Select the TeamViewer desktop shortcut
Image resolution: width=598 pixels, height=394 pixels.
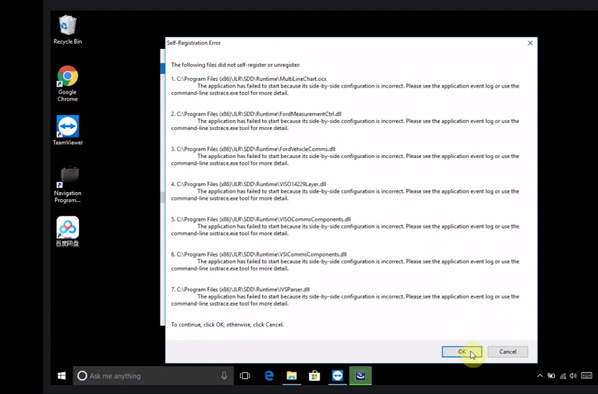pyautogui.click(x=68, y=130)
